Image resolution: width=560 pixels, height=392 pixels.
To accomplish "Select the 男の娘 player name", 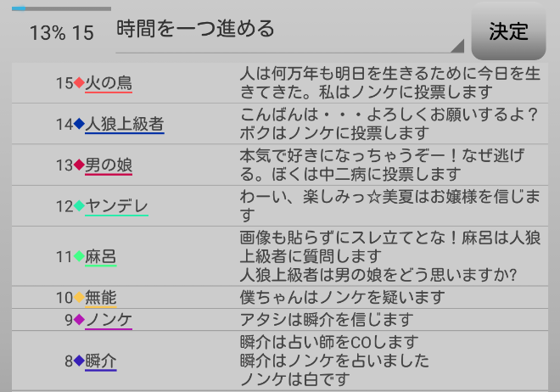I will tap(109, 165).
